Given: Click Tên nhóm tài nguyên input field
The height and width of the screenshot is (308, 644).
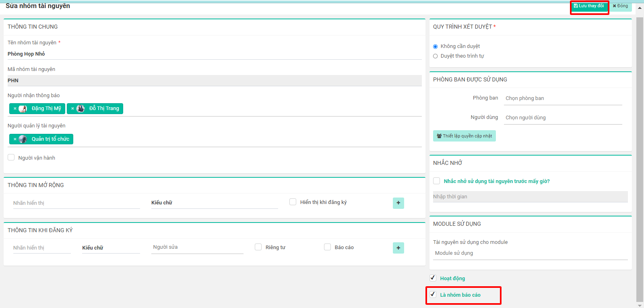Looking at the screenshot, I should click(214, 54).
